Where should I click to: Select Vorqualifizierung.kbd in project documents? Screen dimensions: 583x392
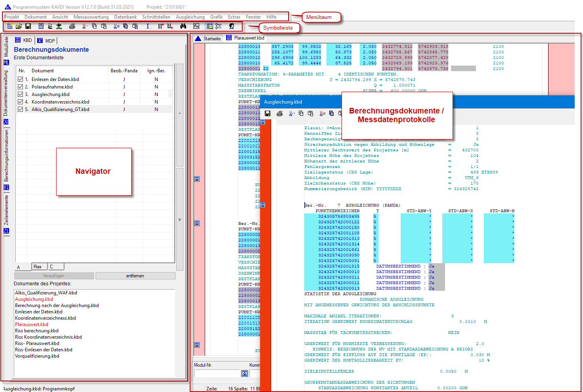click(x=37, y=356)
